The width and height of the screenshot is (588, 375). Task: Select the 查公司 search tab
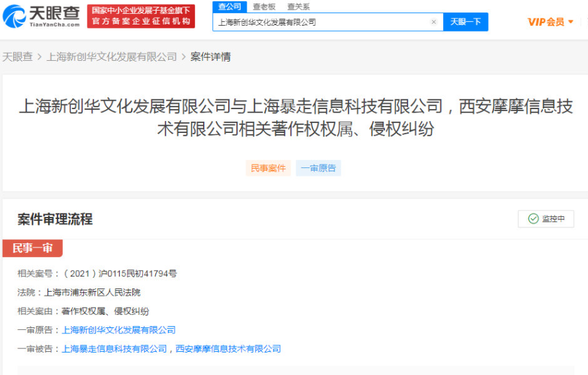(230, 7)
